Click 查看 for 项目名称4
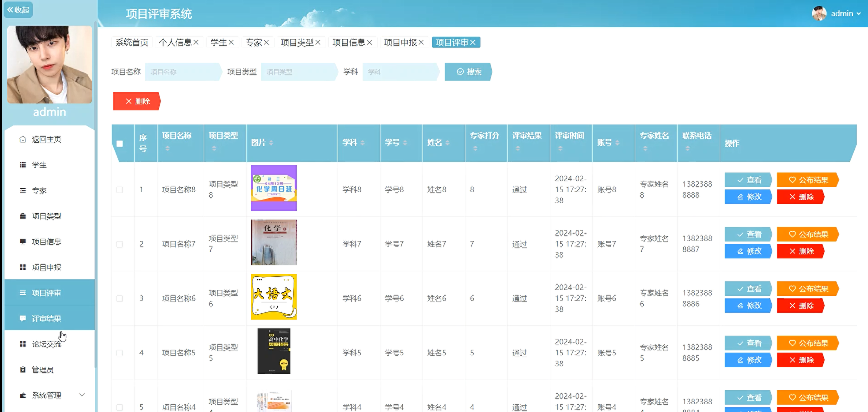This screenshot has height=412, width=868. pyautogui.click(x=748, y=397)
